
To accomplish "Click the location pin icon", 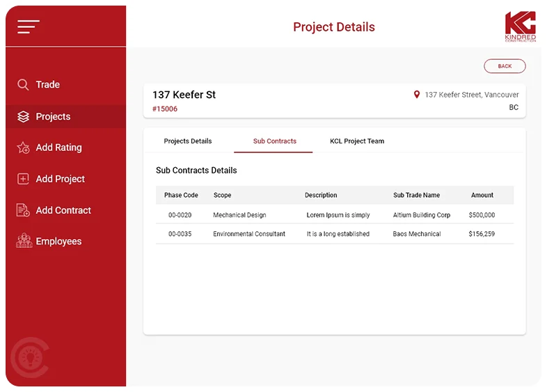I will pos(417,95).
